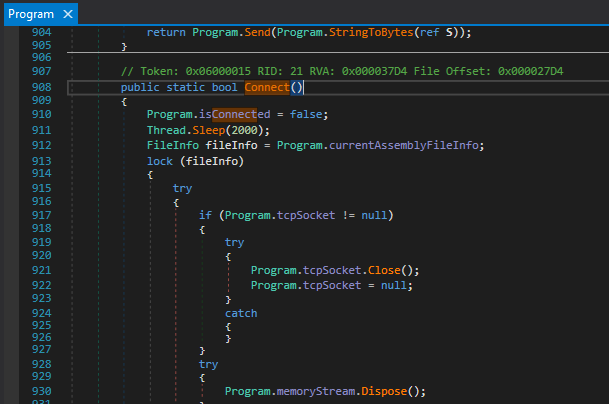Click the Connect method name on line 908
This screenshot has height=404, width=609.
pos(267,87)
